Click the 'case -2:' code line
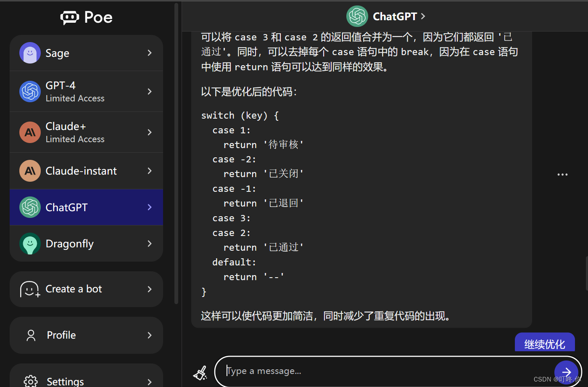The height and width of the screenshot is (387, 588). point(234,159)
